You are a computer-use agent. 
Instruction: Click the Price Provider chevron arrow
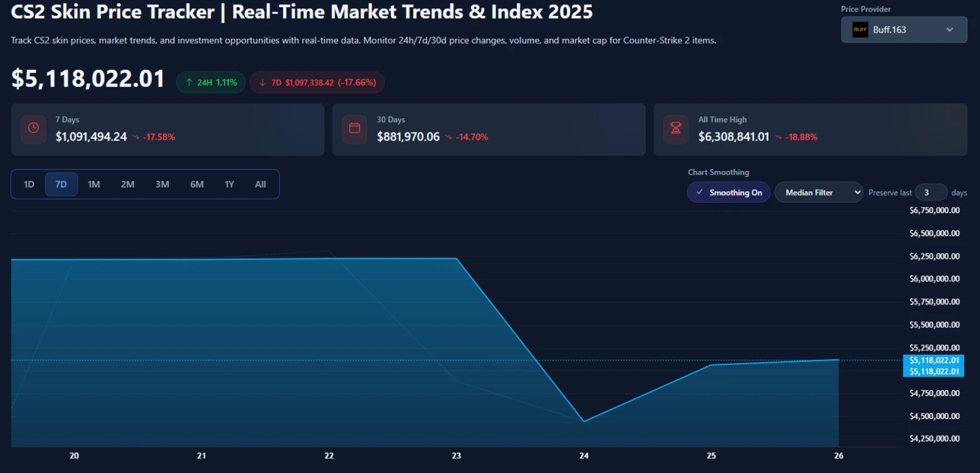coord(950,30)
